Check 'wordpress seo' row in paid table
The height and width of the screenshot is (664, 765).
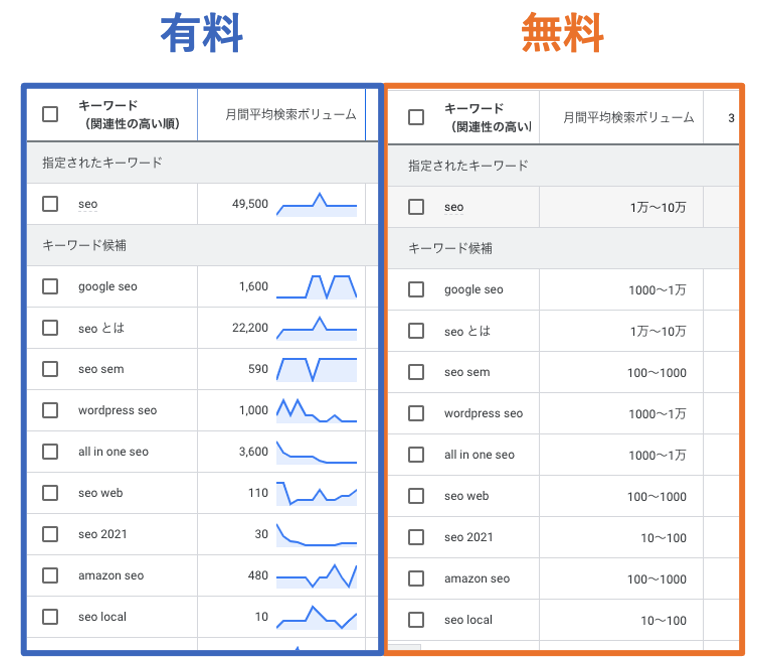click(50, 410)
